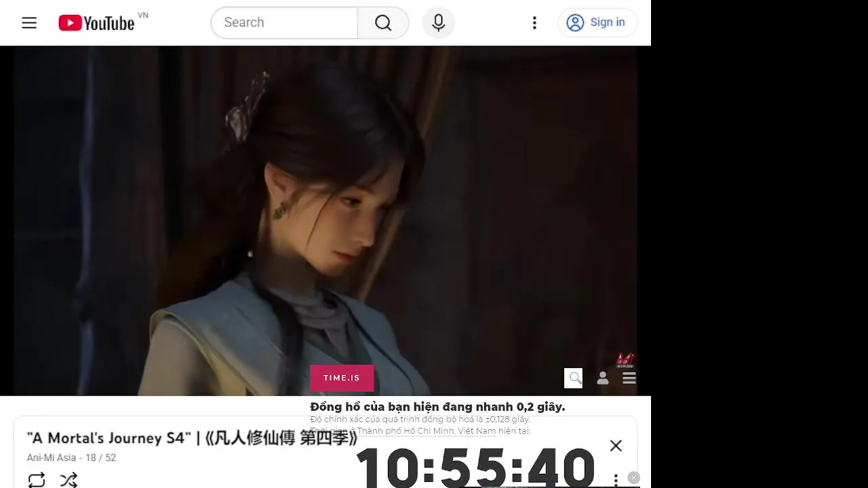Open playlist title A Mortal's Journey S4
Image resolution: width=868 pixels, height=488 pixels.
tap(192, 438)
